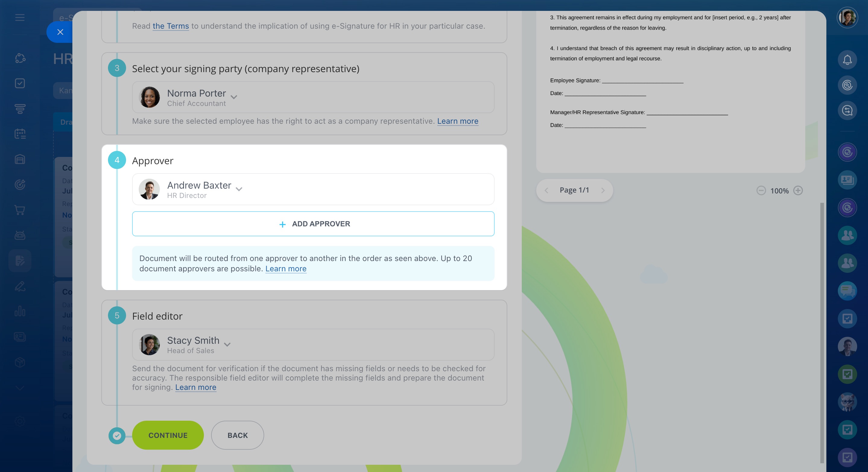Open the suited man avatar chat
This screenshot has width=868, height=472.
[847, 346]
